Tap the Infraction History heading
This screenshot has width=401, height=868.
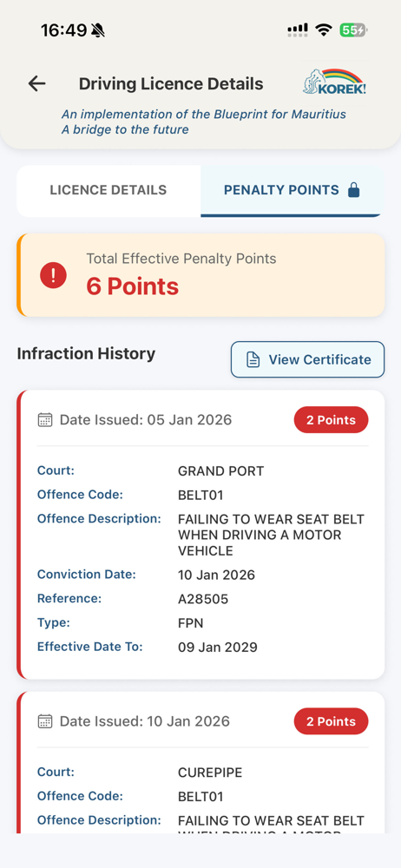(87, 354)
